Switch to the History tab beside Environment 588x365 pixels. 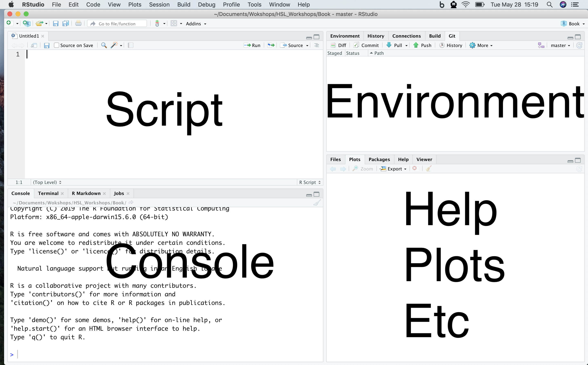pyautogui.click(x=375, y=36)
